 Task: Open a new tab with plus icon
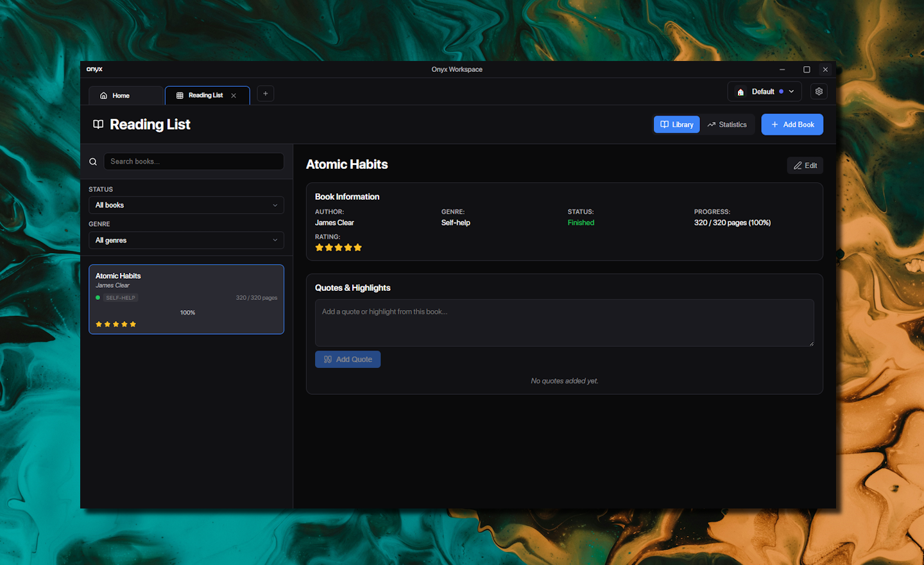[x=266, y=94]
